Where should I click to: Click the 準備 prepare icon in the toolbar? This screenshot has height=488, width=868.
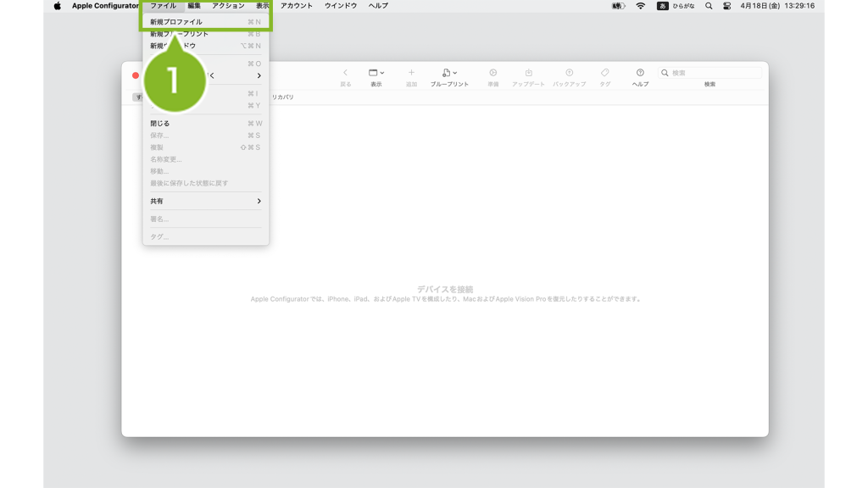point(492,73)
